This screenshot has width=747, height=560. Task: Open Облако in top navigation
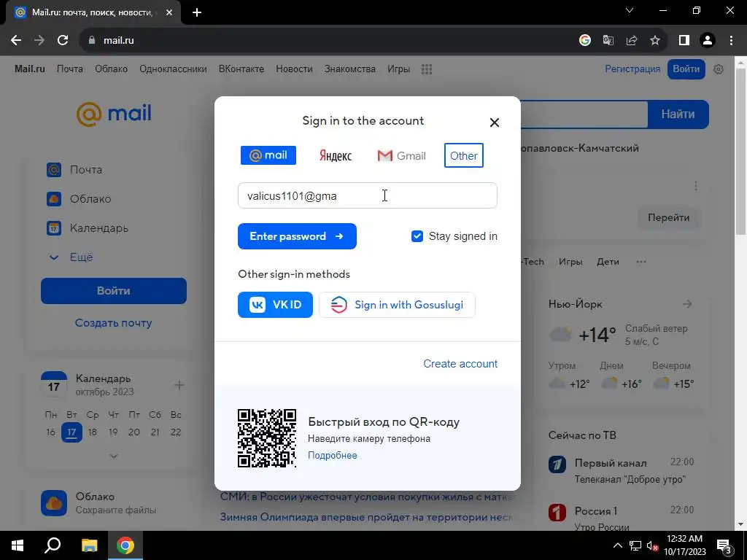111,69
